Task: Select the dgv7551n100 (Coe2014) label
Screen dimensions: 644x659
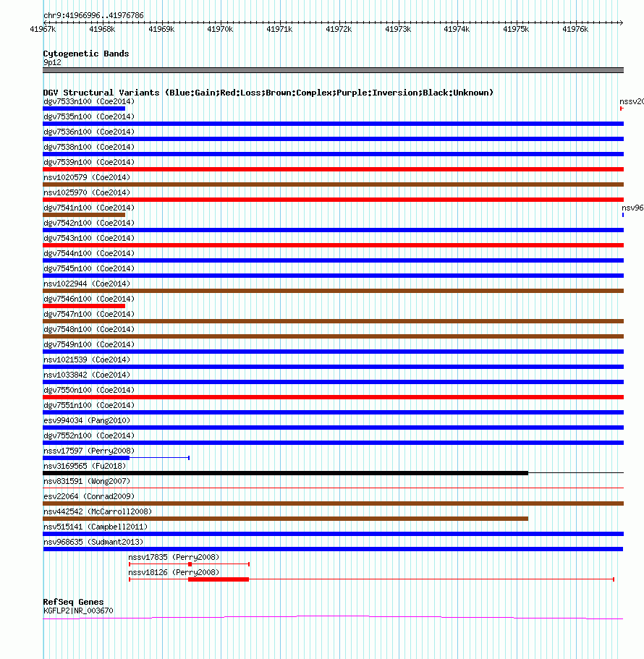Action: click(89, 405)
